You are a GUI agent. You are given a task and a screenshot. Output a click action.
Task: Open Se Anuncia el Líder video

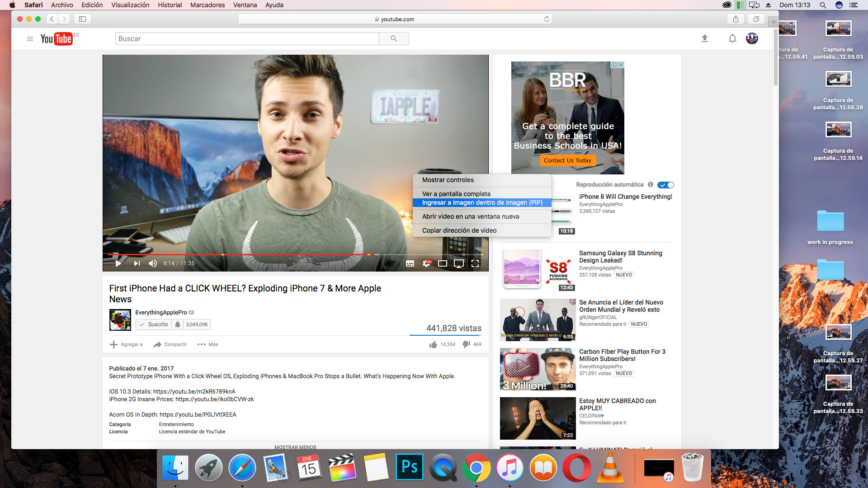(621, 306)
